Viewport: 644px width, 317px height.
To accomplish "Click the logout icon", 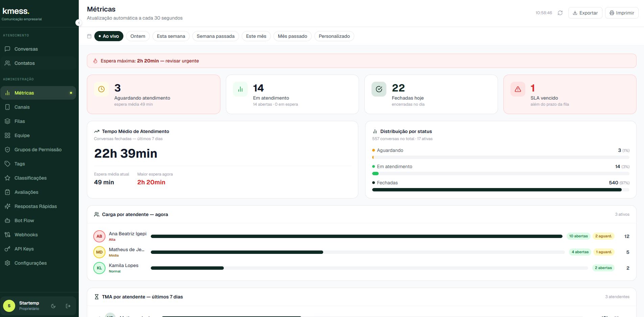I will click(x=68, y=306).
